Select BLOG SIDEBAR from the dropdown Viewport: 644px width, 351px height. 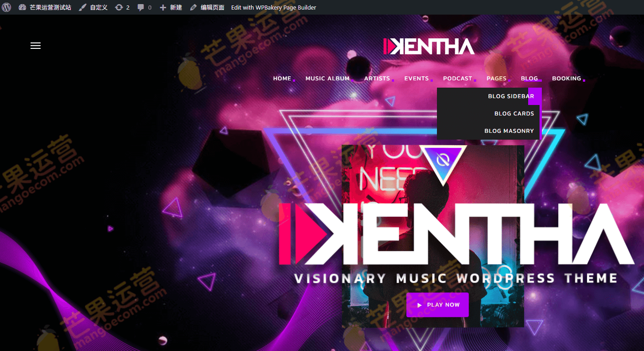coord(511,96)
